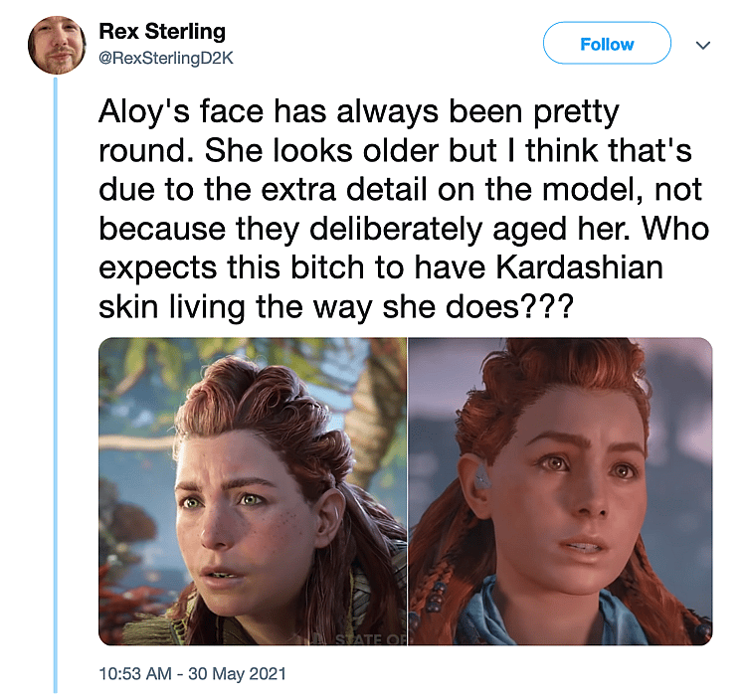Visit the @RexSterlingD2K handle
Viewport: 746px width, 700px height.
tap(166, 58)
